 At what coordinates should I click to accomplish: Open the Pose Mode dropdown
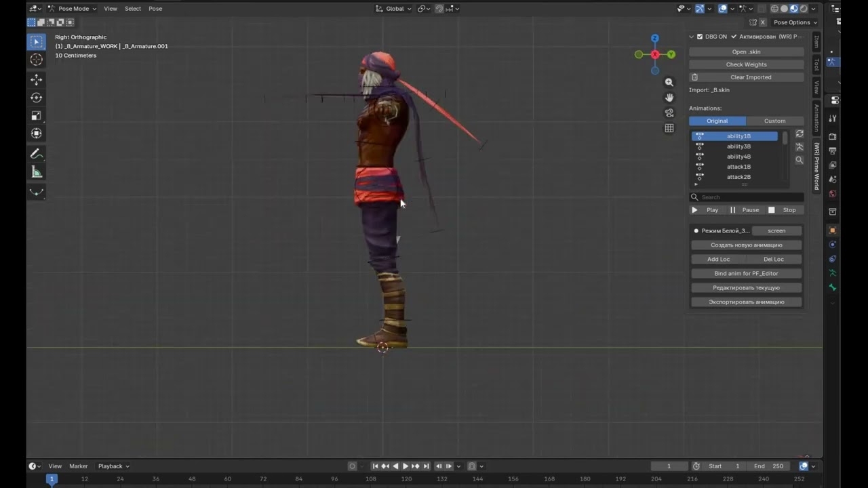pos(72,9)
